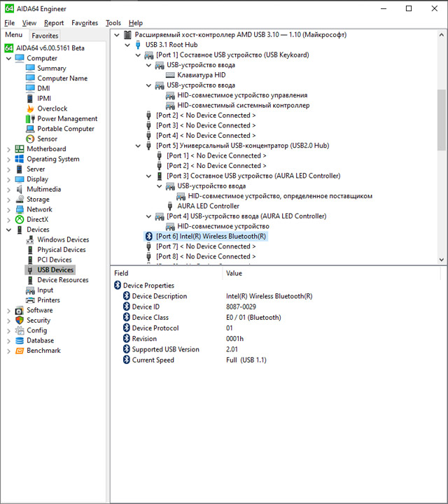Select Port 7 No Device Connected row
The image size is (448, 504).
pyautogui.click(x=206, y=246)
